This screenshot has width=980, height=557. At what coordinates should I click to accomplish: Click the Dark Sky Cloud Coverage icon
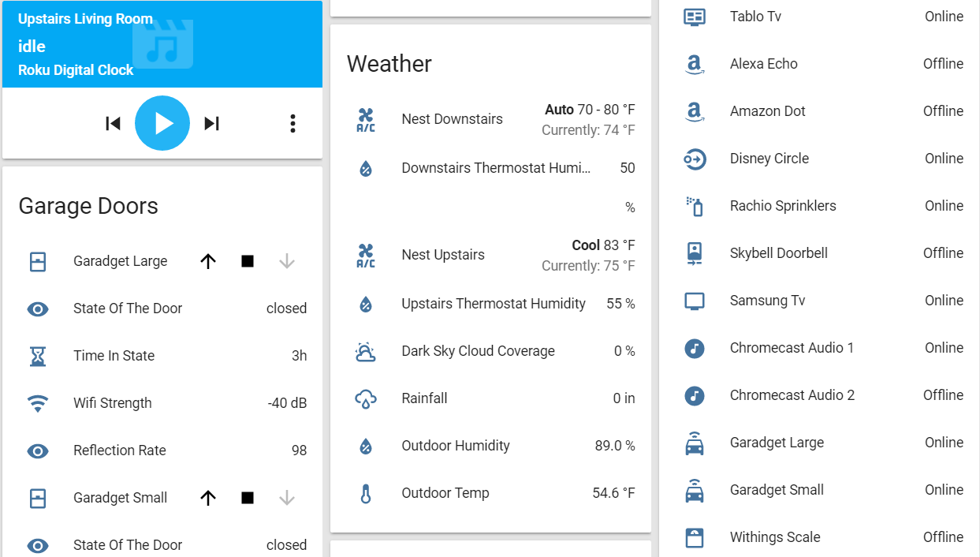[x=366, y=352]
